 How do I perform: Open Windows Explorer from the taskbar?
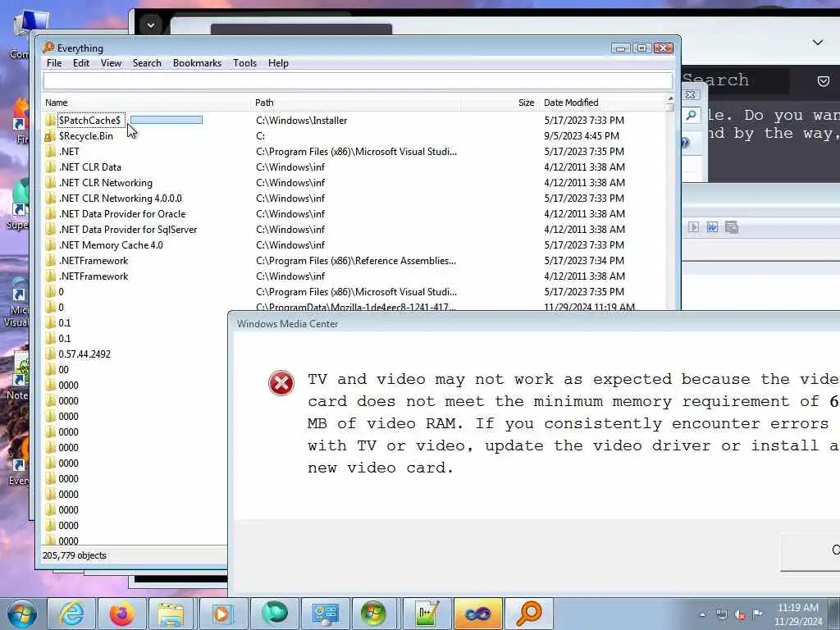click(x=171, y=614)
